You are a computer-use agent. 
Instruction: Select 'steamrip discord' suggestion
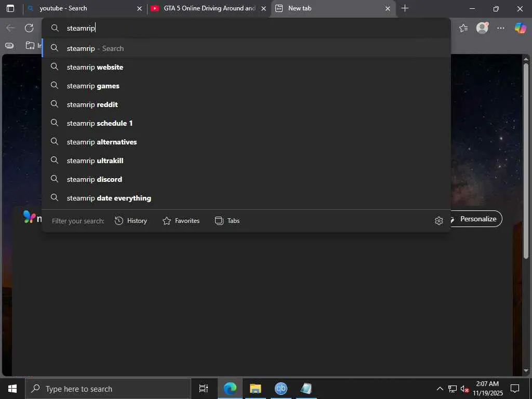246,179
